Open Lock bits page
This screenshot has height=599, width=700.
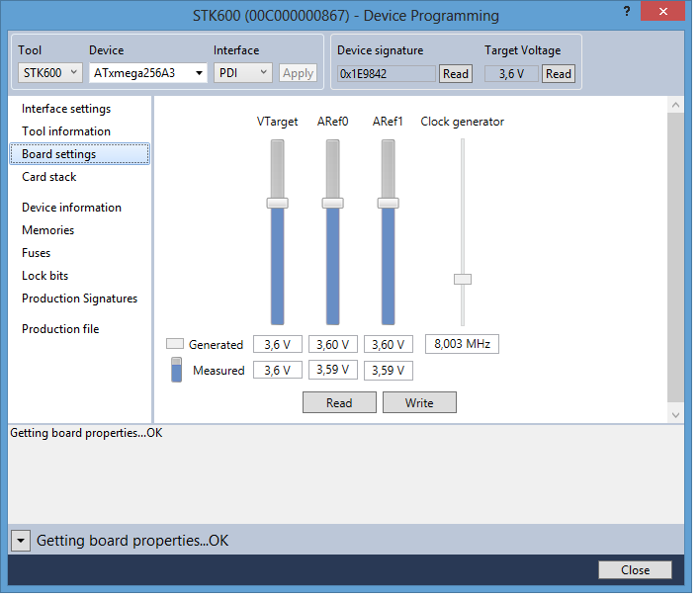point(45,277)
